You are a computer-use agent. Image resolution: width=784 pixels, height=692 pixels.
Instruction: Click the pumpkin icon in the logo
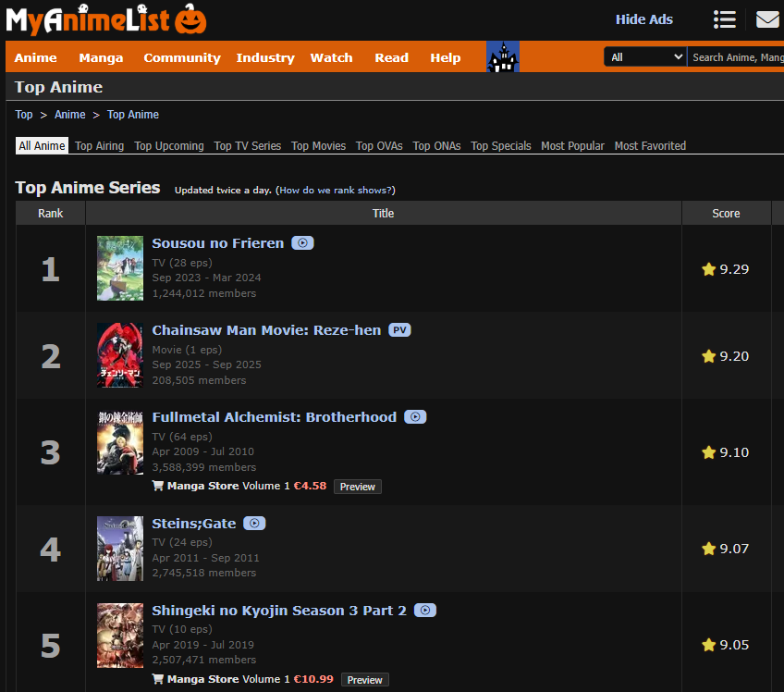click(x=190, y=19)
